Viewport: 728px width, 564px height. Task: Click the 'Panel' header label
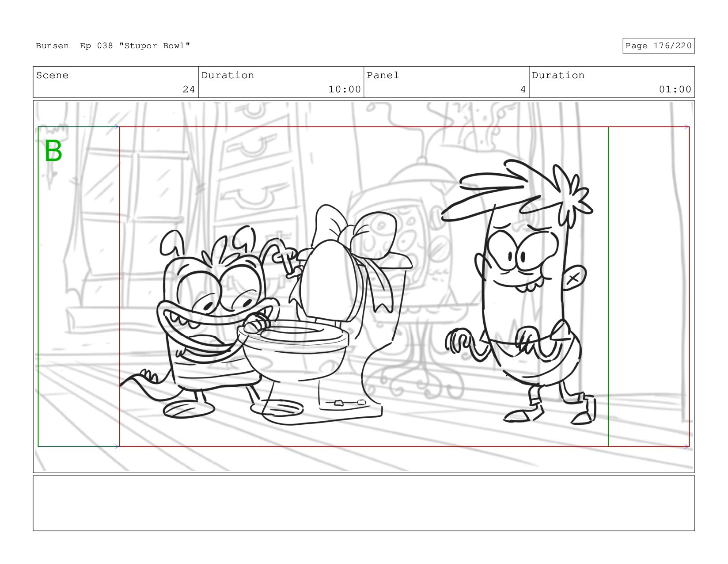tap(383, 76)
